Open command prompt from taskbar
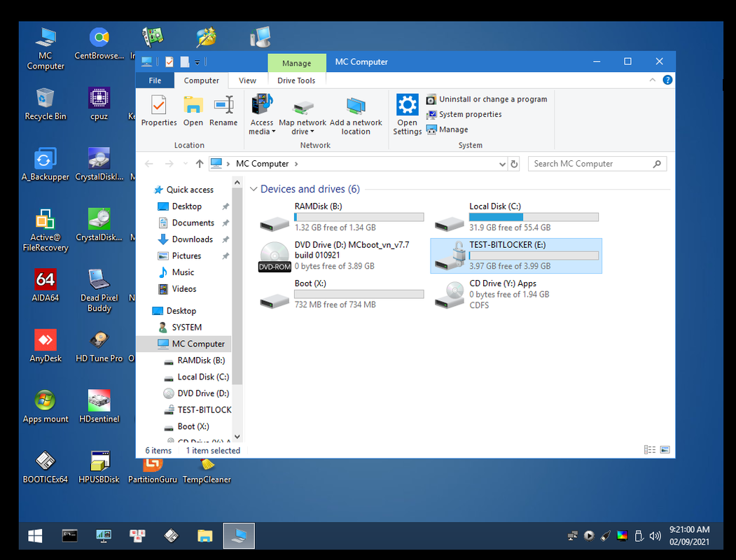This screenshot has height=560, width=736. point(69,535)
